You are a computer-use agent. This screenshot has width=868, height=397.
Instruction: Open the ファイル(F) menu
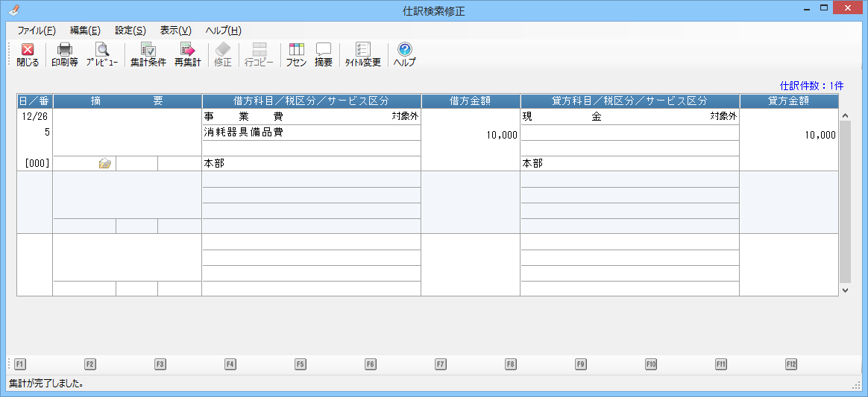[x=36, y=31]
